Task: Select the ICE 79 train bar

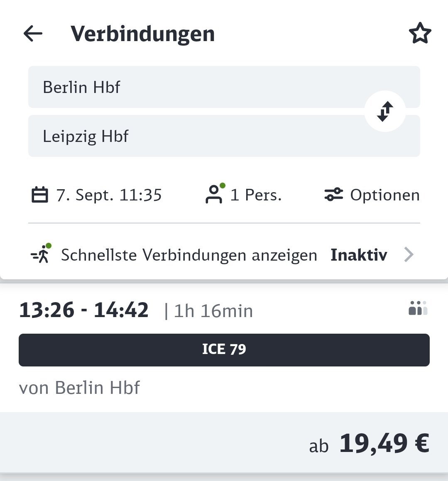Action: pos(224,350)
